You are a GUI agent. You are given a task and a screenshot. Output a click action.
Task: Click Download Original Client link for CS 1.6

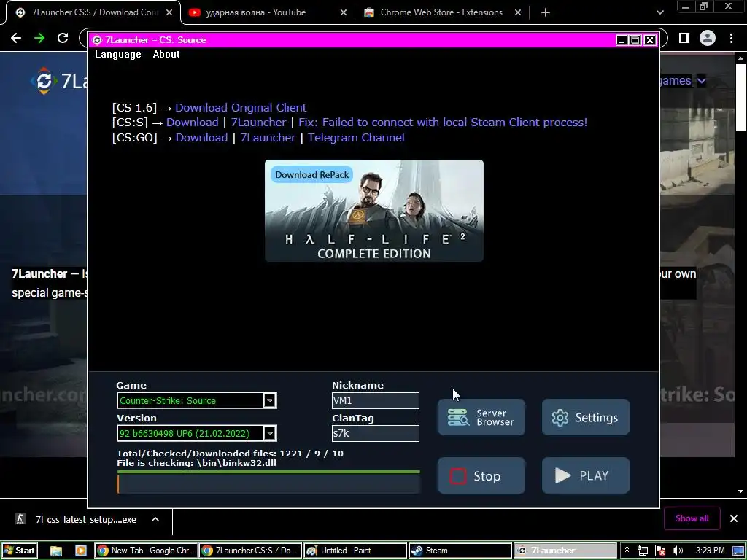[x=241, y=108]
